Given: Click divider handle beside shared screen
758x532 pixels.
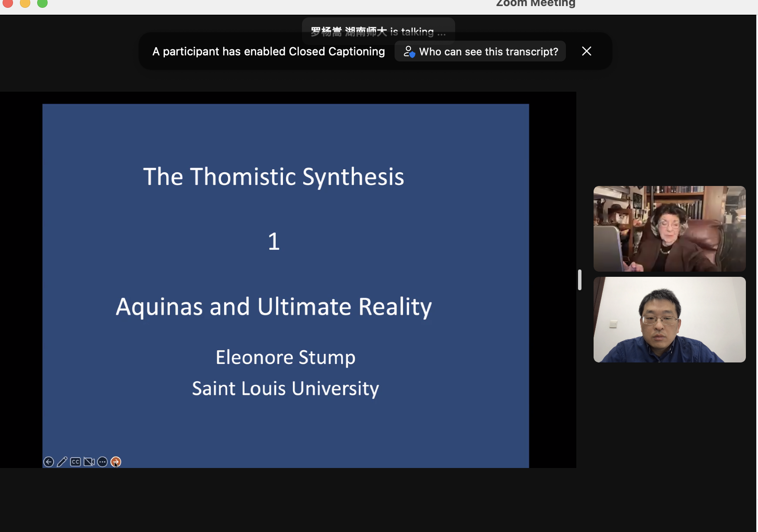Looking at the screenshot, I should [x=579, y=280].
